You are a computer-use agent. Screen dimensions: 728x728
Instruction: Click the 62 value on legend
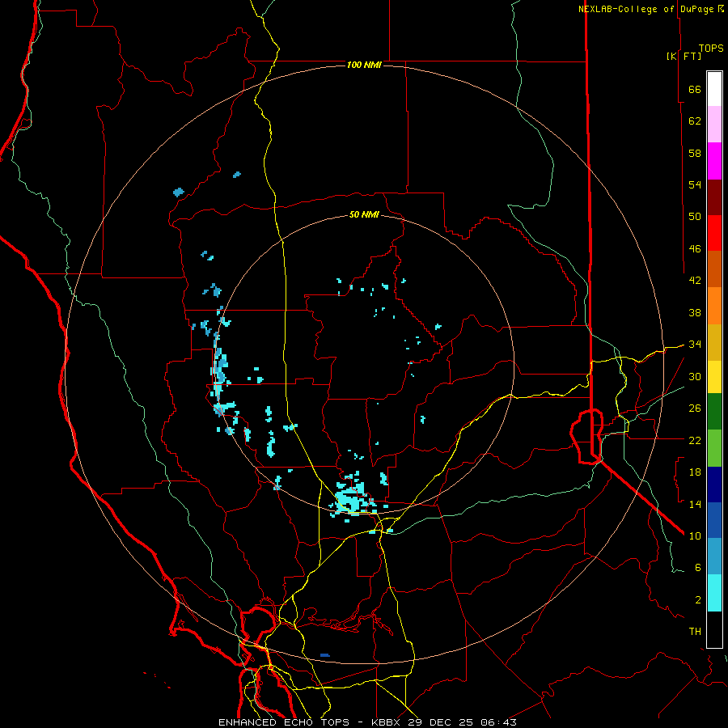pos(695,121)
